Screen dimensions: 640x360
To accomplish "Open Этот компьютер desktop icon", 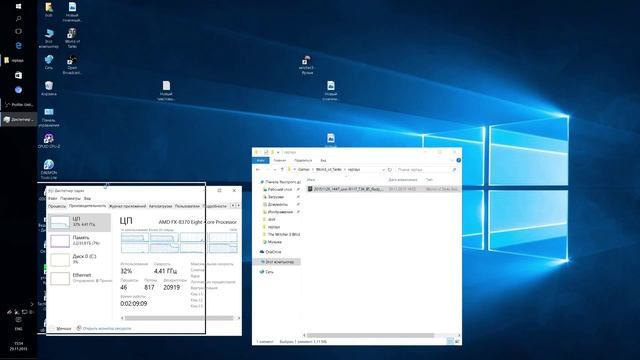I will (49, 38).
